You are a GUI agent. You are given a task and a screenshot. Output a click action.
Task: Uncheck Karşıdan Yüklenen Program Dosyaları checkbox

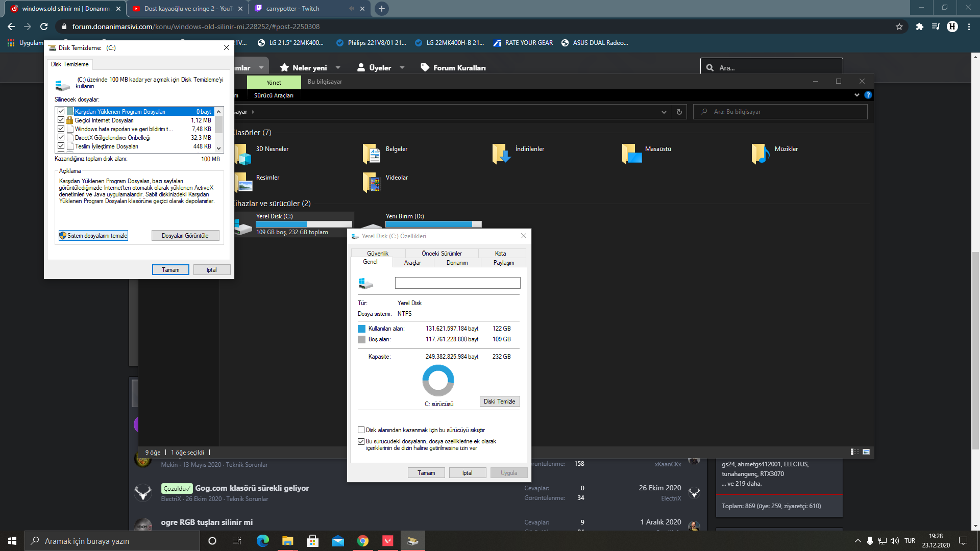click(61, 111)
